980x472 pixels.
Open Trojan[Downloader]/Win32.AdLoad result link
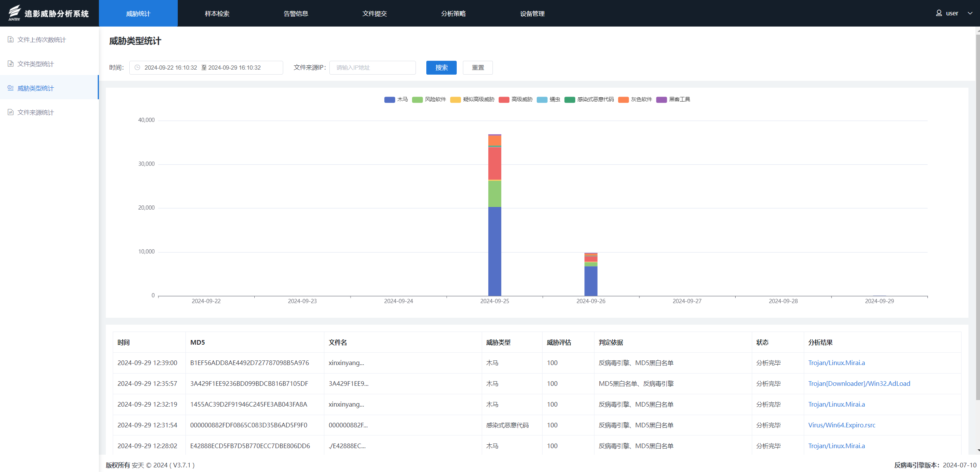[859, 384]
